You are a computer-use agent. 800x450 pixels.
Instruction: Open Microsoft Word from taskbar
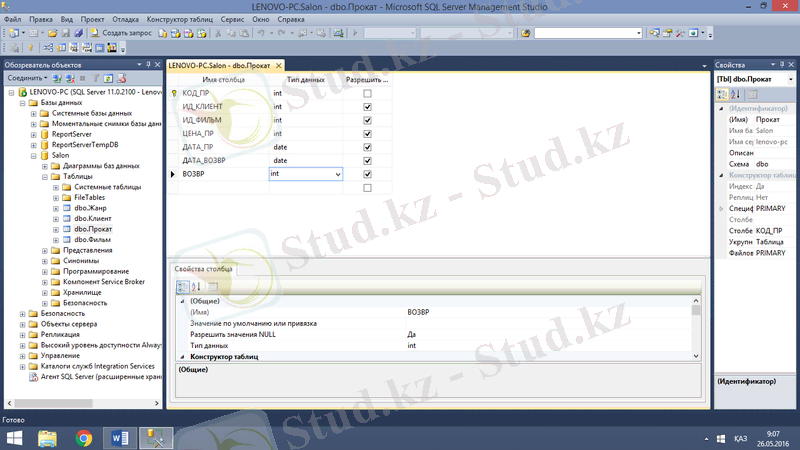[120, 438]
